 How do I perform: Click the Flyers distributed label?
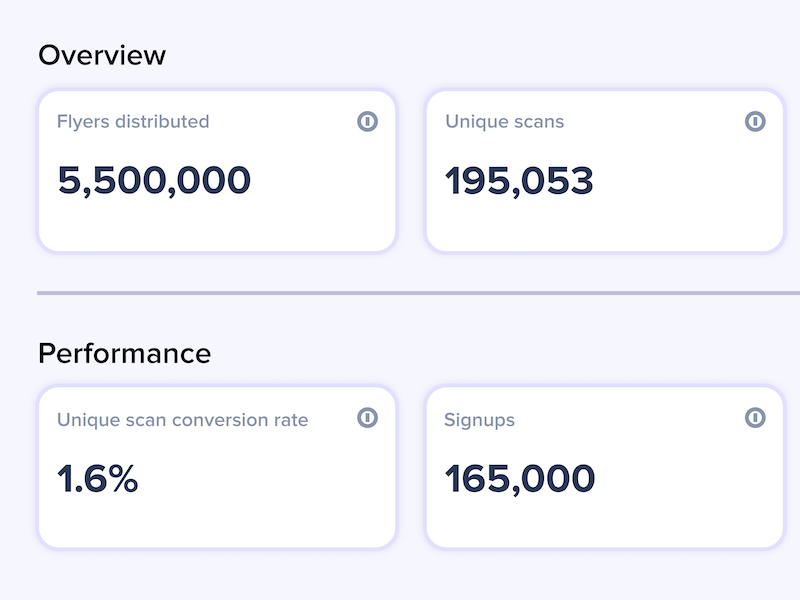point(133,121)
